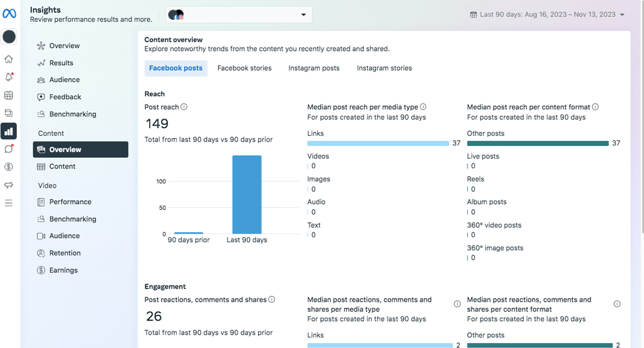644x348 pixels.
Task: Show info for Median post reach per content format
Action: (x=595, y=106)
